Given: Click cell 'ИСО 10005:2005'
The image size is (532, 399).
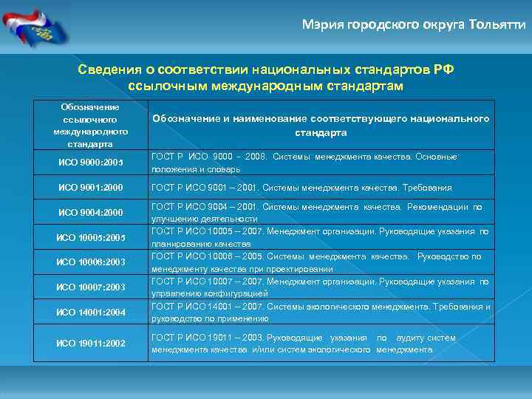Looking at the screenshot, I should coord(91,237).
